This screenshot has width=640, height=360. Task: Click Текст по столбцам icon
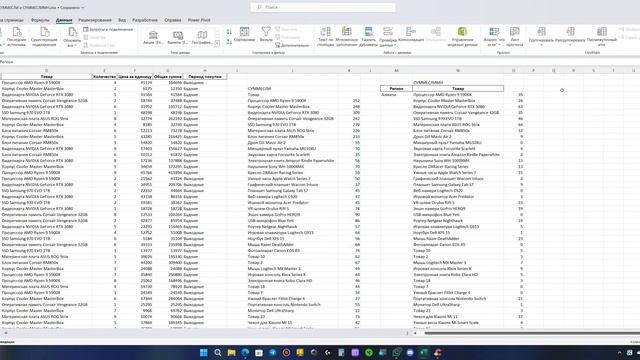(x=325, y=37)
